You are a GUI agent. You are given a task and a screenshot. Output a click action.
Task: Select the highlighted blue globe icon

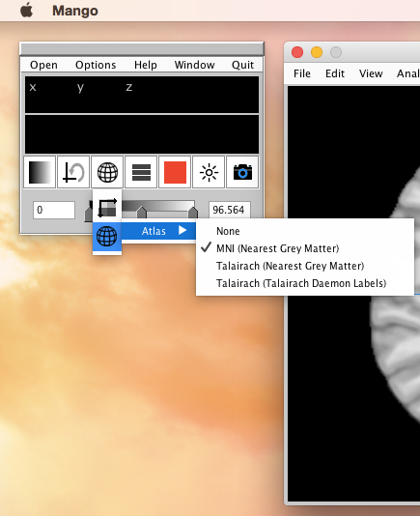(x=107, y=237)
